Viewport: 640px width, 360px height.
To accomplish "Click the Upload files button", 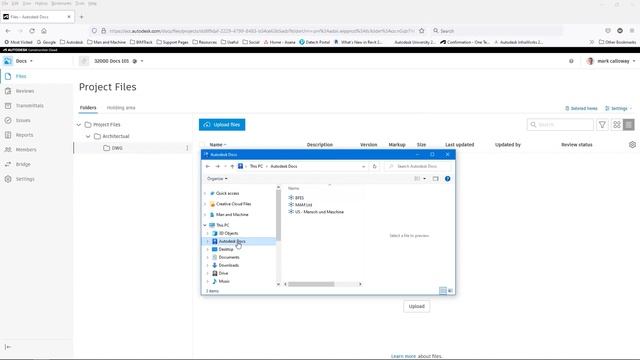I will click(x=222, y=124).
